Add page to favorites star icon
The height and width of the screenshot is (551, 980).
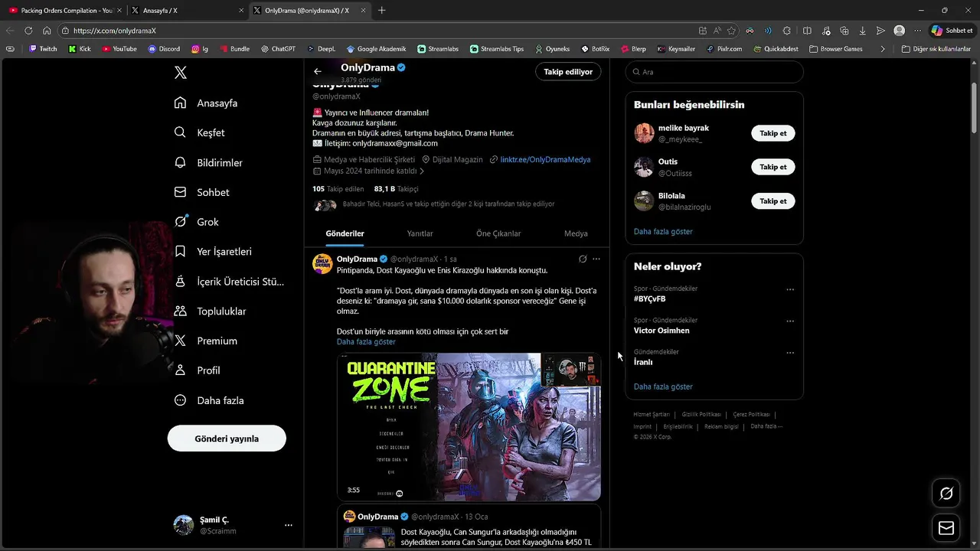[x=731, y=31]
